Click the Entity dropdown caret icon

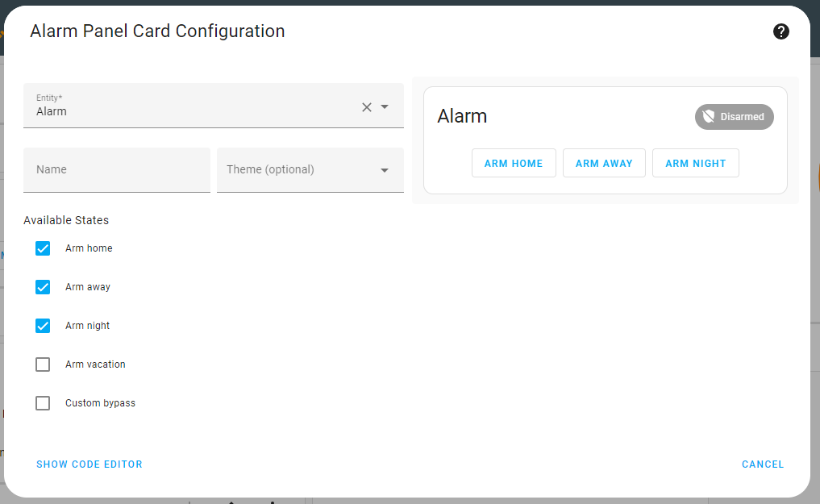pyautogui.click(x=385, y=106)
